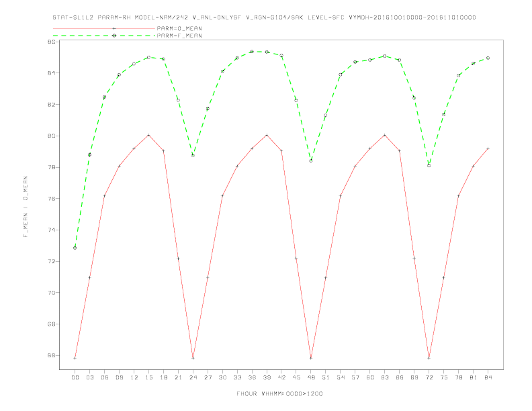The height and width of the screenshot is (411, 532).
Task: Click the red O_MEAN plus marker at hour 84
Action: pos(488,148)
